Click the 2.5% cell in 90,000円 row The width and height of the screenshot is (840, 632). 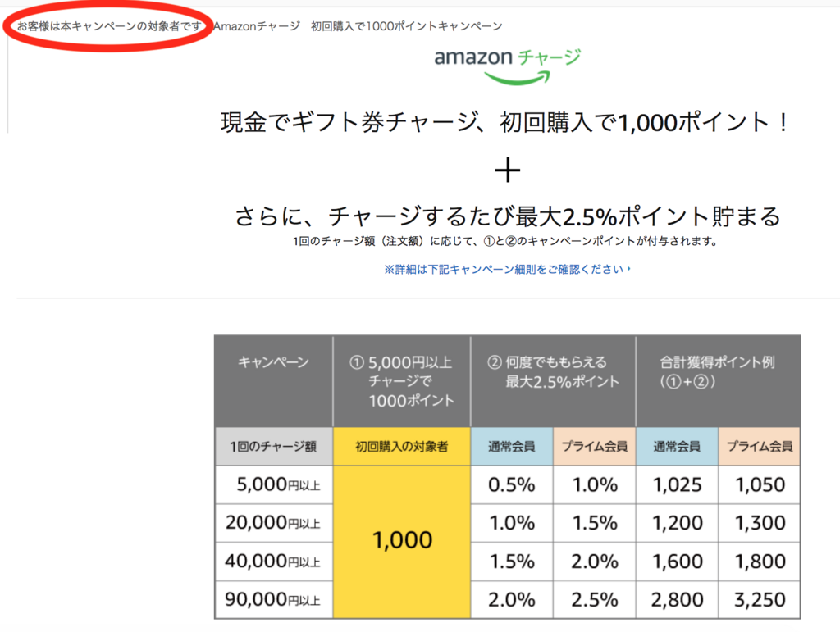[x=595, y=599]
